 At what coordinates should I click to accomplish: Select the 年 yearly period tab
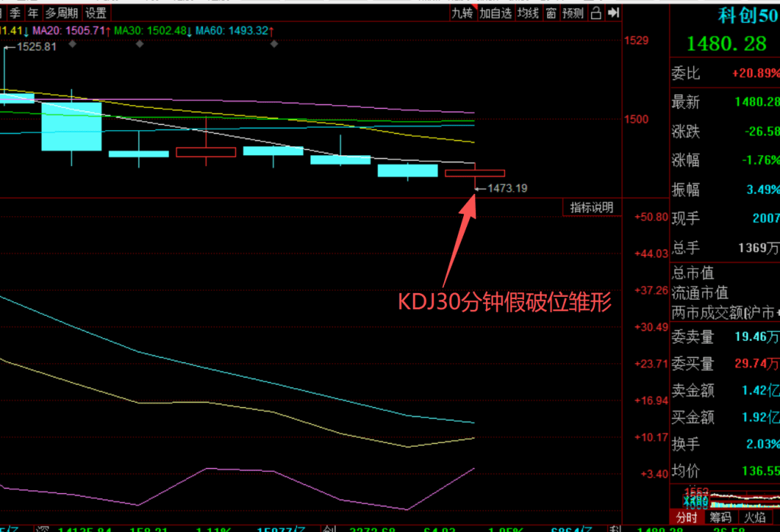pyautogui.click(x=32, y=13)
